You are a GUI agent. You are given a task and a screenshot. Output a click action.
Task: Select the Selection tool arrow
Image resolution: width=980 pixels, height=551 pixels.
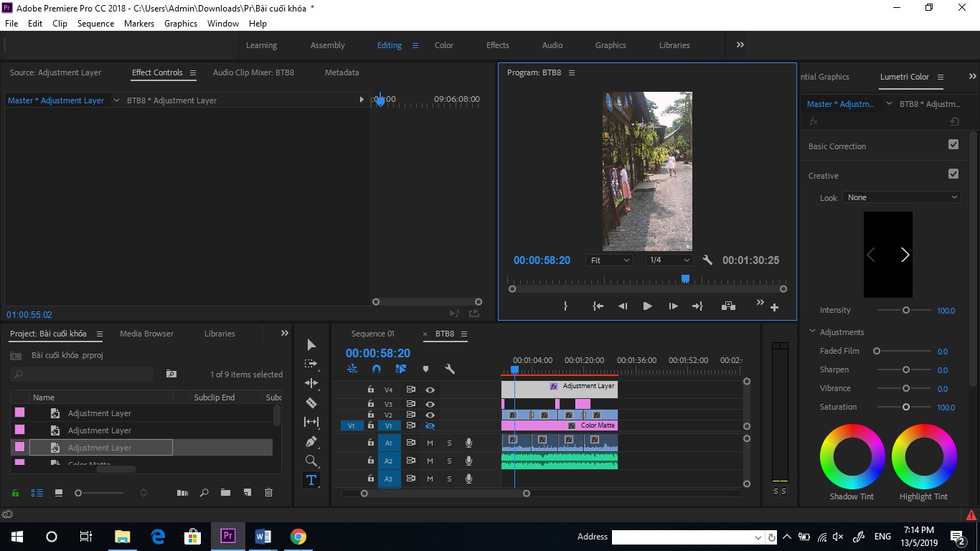[311, 345]
